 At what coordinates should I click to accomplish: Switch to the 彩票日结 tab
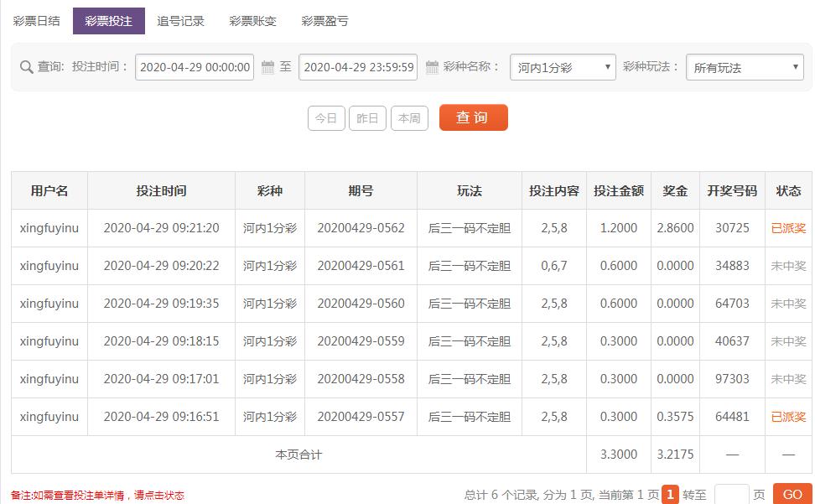tap(36, 21)
